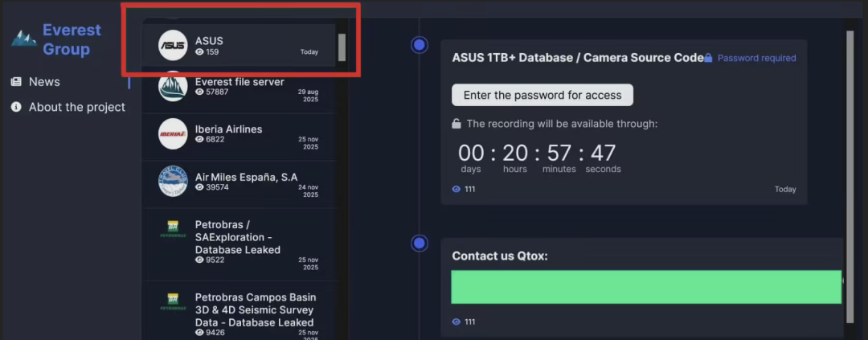The image size is (868, 340).
Task: Click the victim list scrollbar thumb
Action: (342, 47)
